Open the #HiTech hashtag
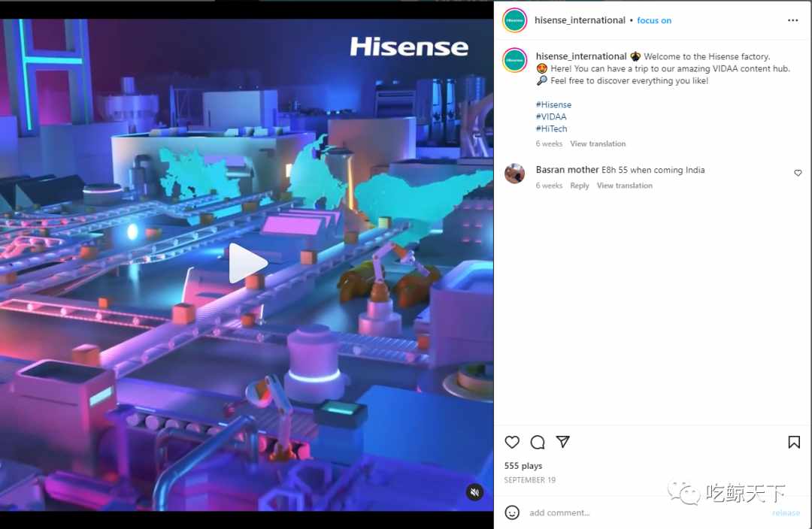This screenshot has height=529, width=812. coord(552,128)
